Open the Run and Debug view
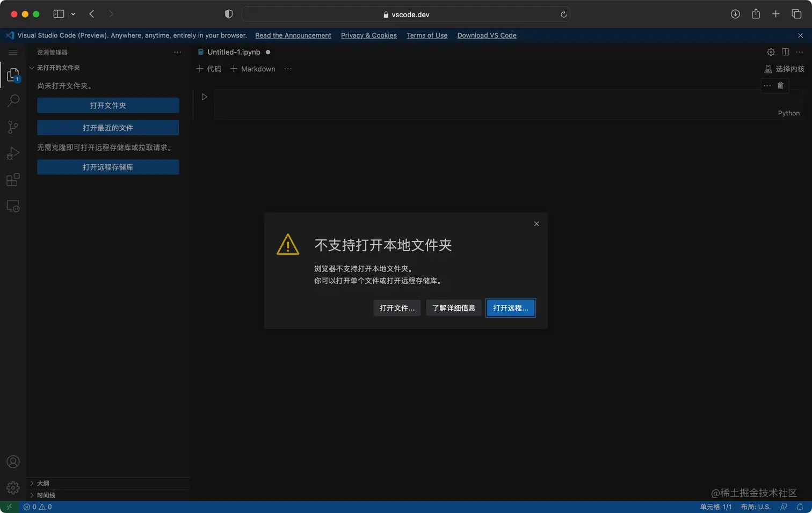 [x=13, y=153]
